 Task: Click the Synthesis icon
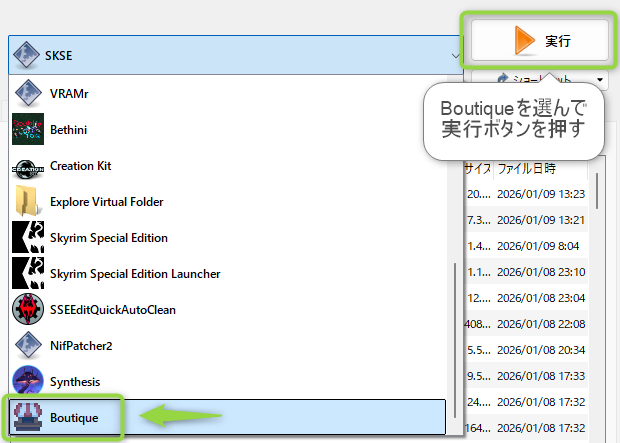point(25,381)
